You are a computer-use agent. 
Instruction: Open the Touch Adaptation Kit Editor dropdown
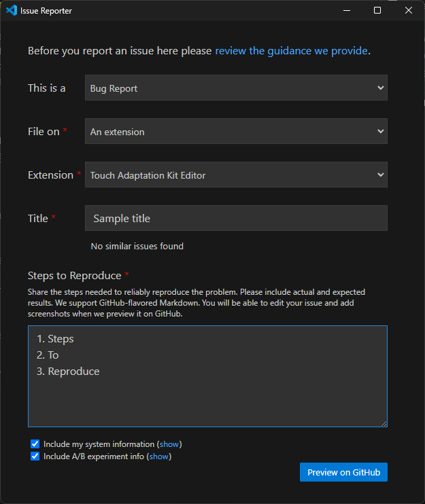236,175
